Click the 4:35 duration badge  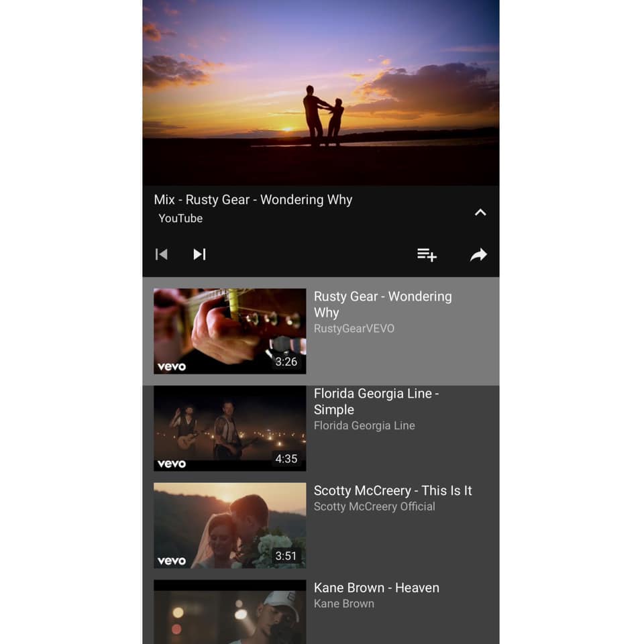[286, 459]
